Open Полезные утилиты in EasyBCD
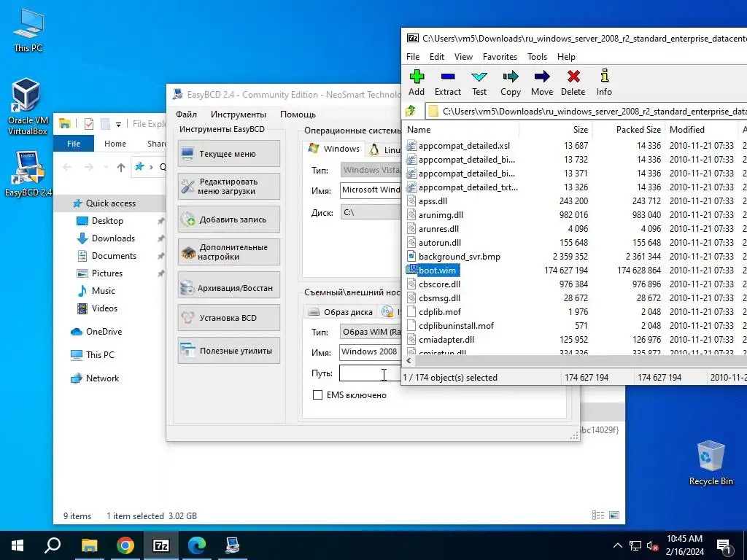Image resolution: width=747 pixels, height=560 pixels. [228, 351]
